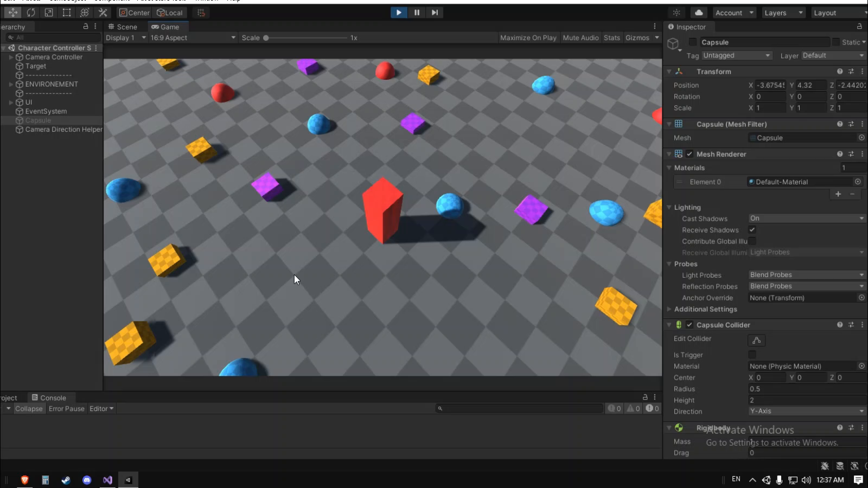
Task: Toggle Capsule object active checkbox
Action: coord(693,42)
